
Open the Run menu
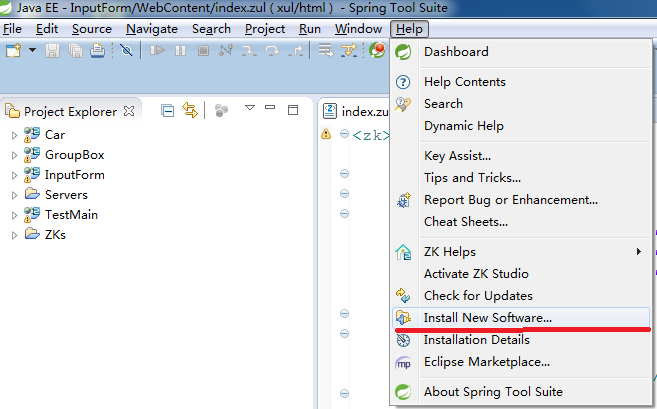coord(310,29)
